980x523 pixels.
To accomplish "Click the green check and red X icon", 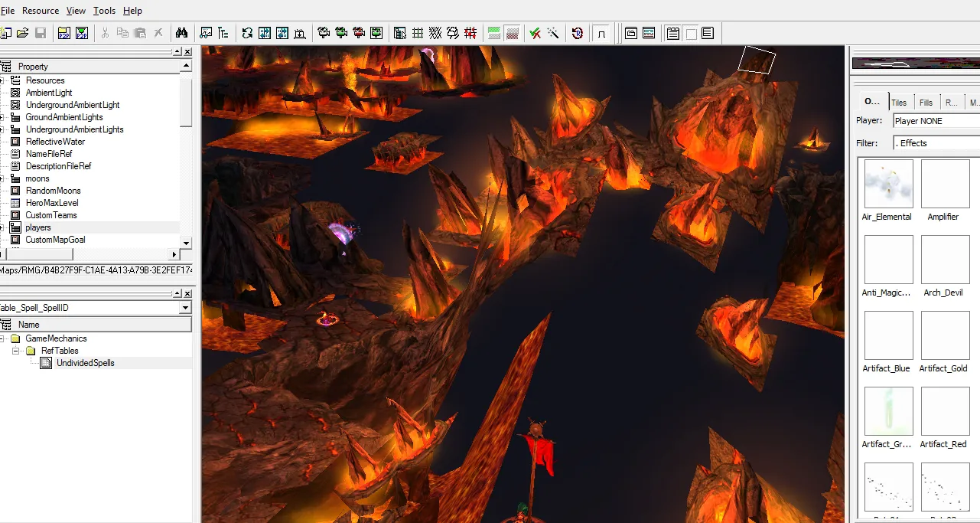I will (535, 33).
